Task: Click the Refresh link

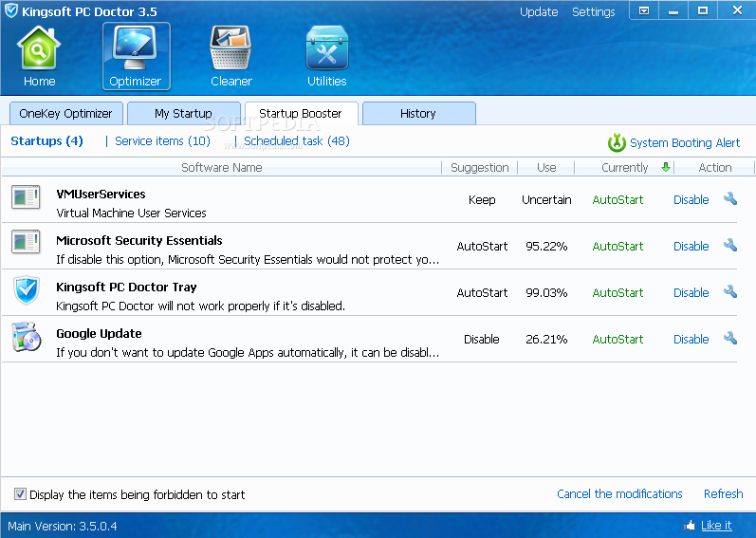Action: (x=723, y=493)
